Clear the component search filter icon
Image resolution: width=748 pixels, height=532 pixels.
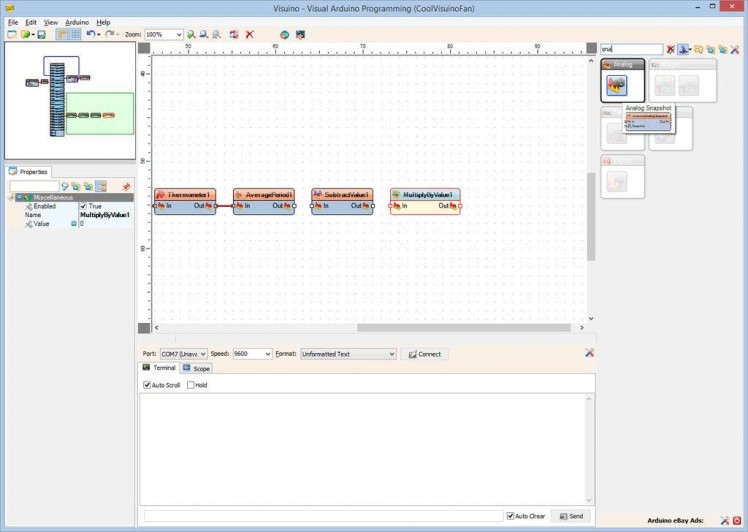tap(669, 48)
